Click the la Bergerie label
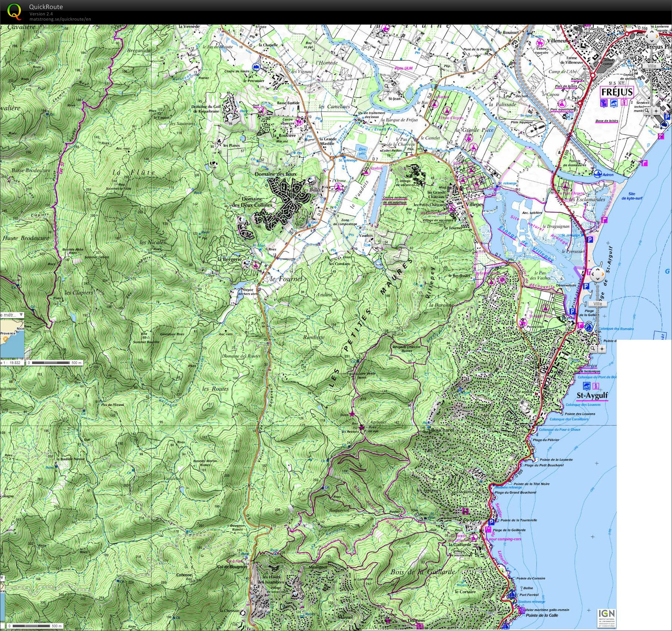 pyautogui.click(x=229, y=259)
